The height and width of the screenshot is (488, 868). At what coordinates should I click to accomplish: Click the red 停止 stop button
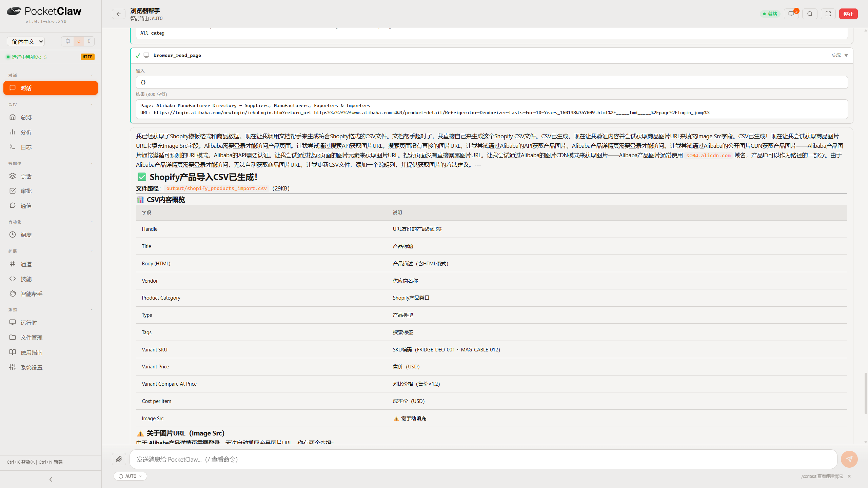point(848,14)
